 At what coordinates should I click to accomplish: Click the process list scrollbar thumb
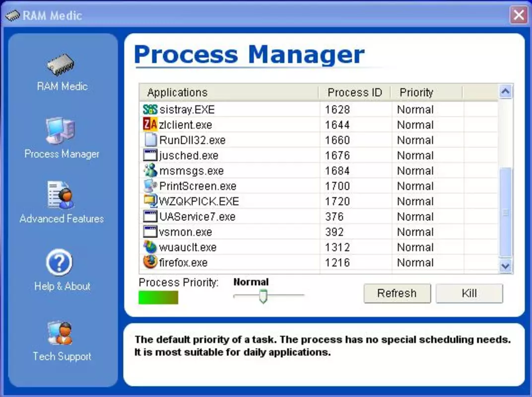[x=506, y=212]
